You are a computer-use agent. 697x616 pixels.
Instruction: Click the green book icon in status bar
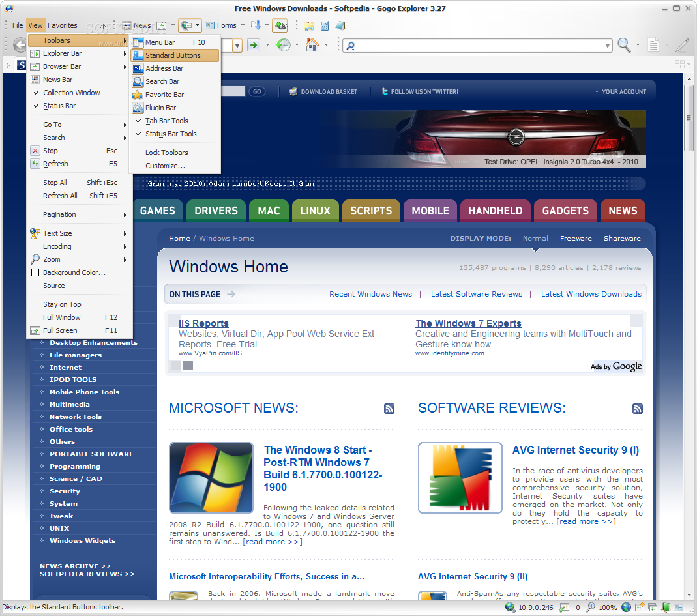coord(666,607)
